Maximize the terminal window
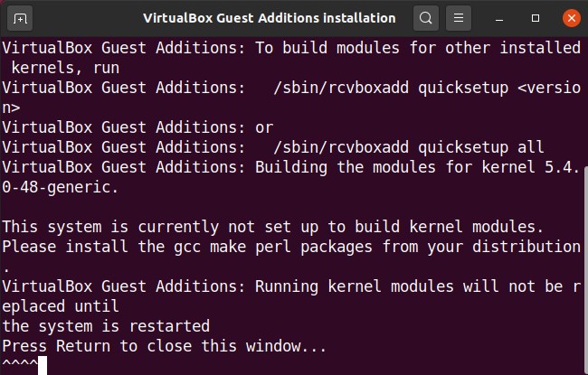The image size is (588, 375). [x=536, y=18]
